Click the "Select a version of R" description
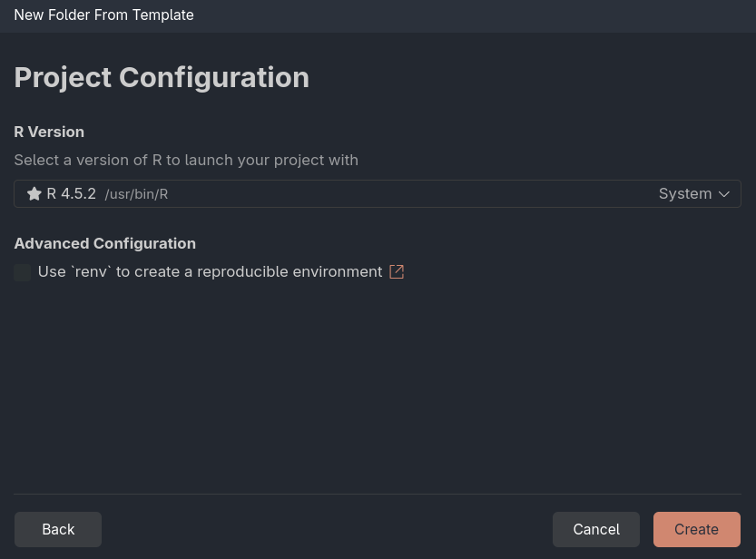Image resolution: width=756 pixels, height=559 pixels. click(186, 160)
